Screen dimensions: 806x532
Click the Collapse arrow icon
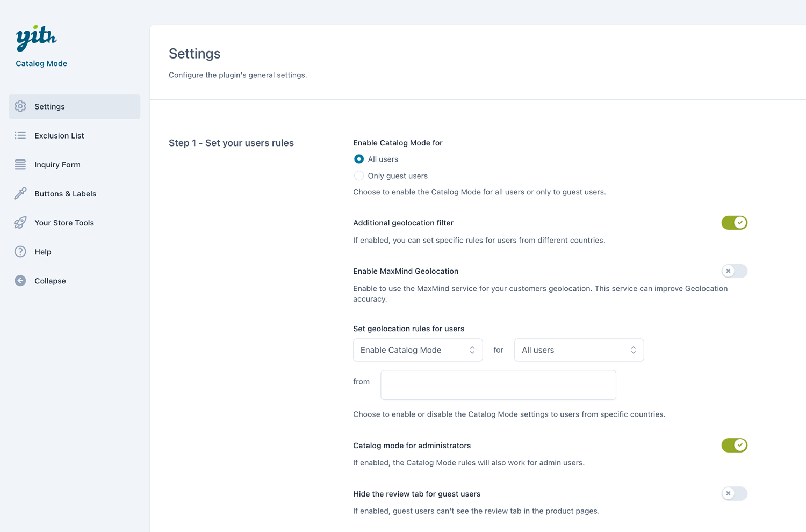coord(20,281)
